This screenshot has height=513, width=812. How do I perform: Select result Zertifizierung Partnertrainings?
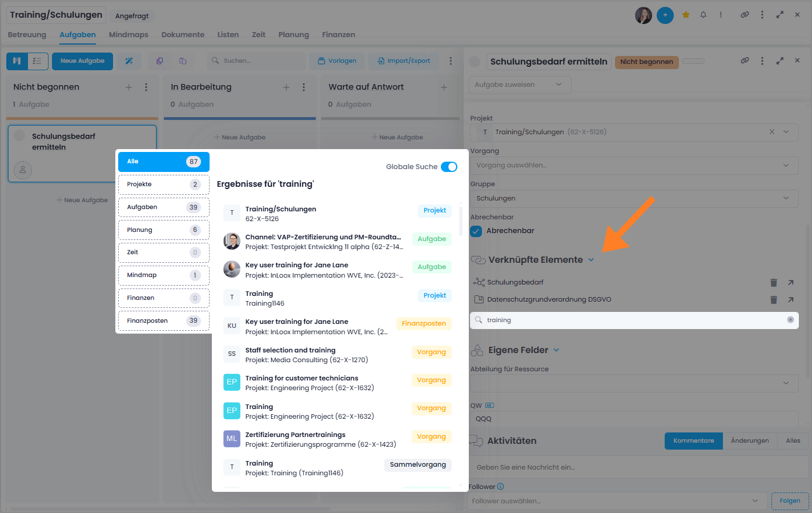(337, 440)
